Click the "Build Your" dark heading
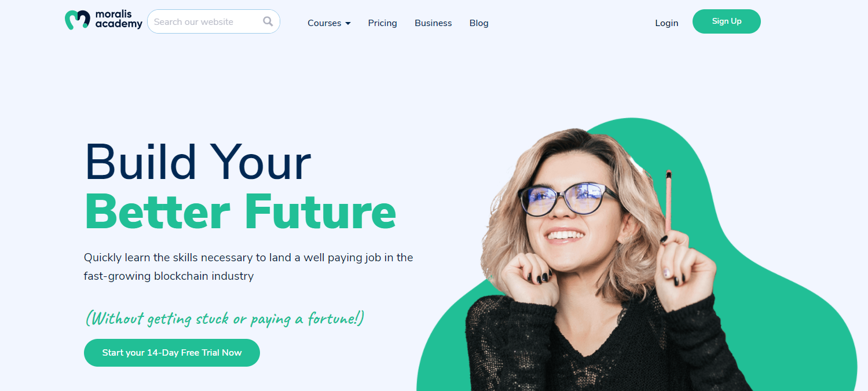 click(x=198, y=162)
